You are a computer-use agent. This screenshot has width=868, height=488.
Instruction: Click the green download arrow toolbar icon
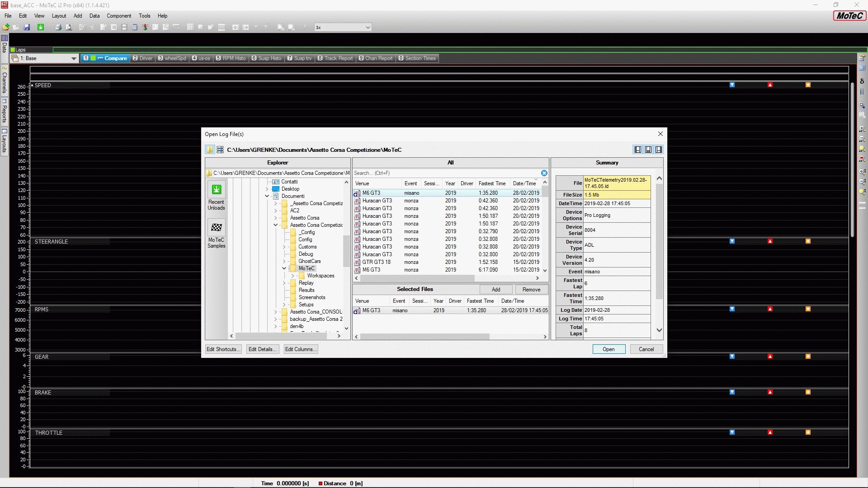coord(41,28)
